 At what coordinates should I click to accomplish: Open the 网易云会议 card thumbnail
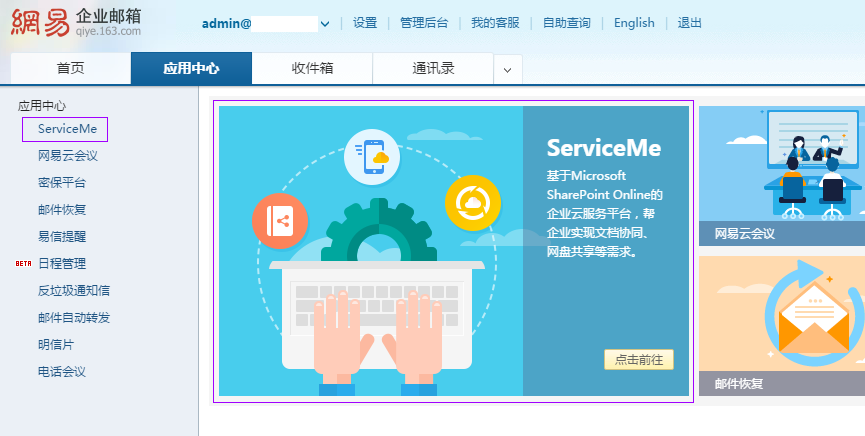782,164
